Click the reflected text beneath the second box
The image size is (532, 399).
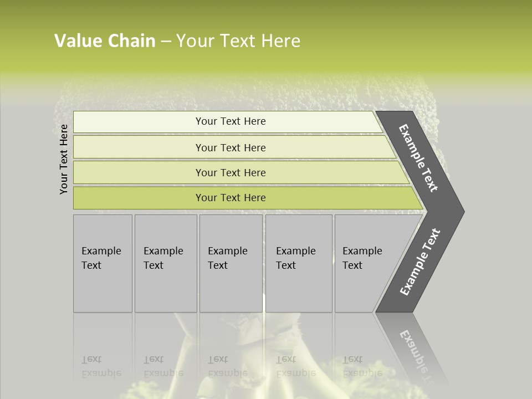pos(163,367)
